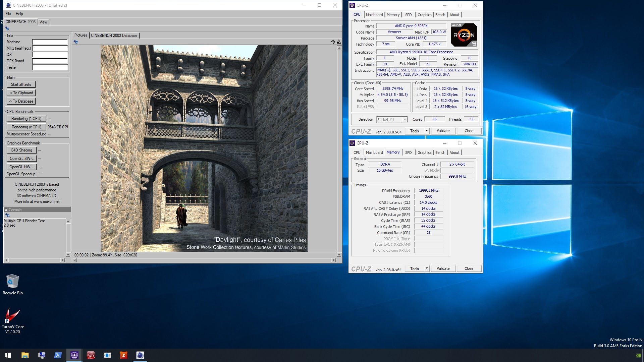Open About tab in bottom CPU-Z window
644x362 pixels.
454,153
